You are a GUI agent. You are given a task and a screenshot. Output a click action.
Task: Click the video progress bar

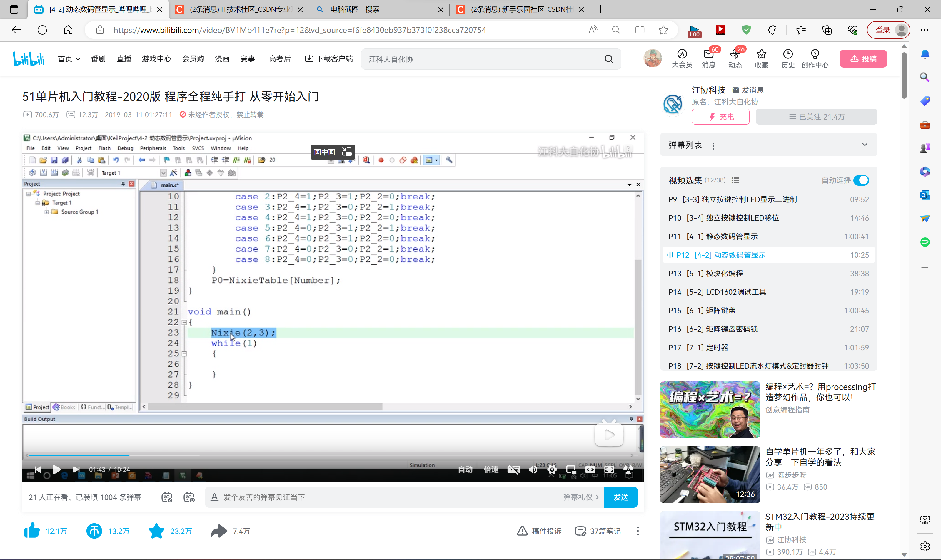pyautogui.click(x=302, y=455)
